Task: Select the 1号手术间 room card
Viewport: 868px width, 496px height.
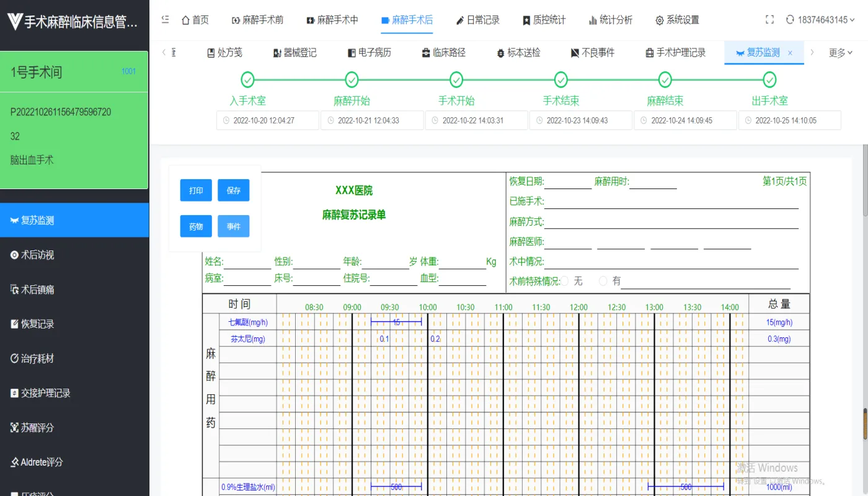Action: 74,120
